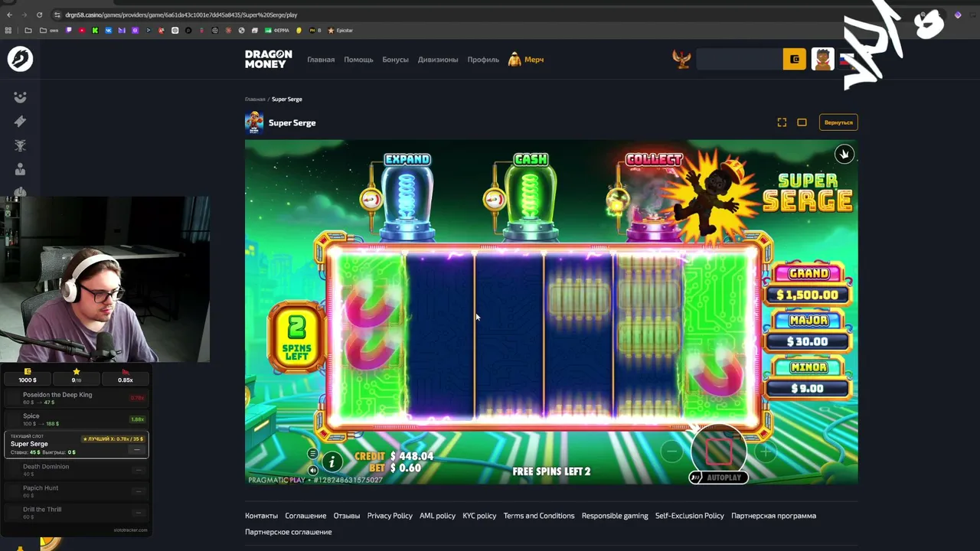Select Death Dominion in the tracker list

pyautogui.click(x=77, y=470)
